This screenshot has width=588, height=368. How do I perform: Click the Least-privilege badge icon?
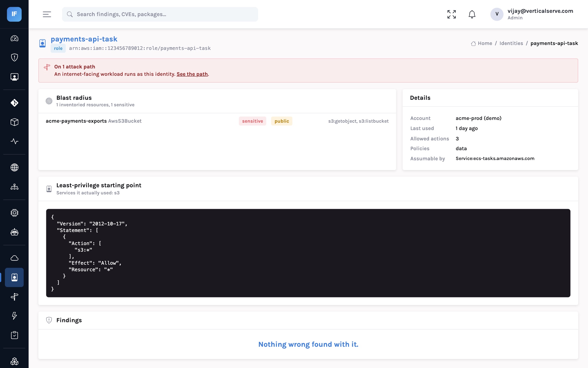[49, 189]
